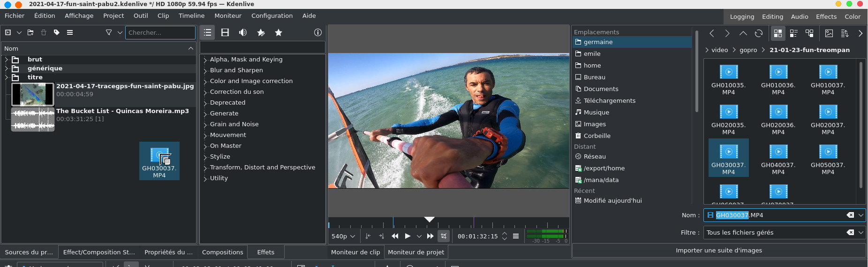Switch to Moniteur de clip tab
Screen dimensions: 868x267
[355, 252]
